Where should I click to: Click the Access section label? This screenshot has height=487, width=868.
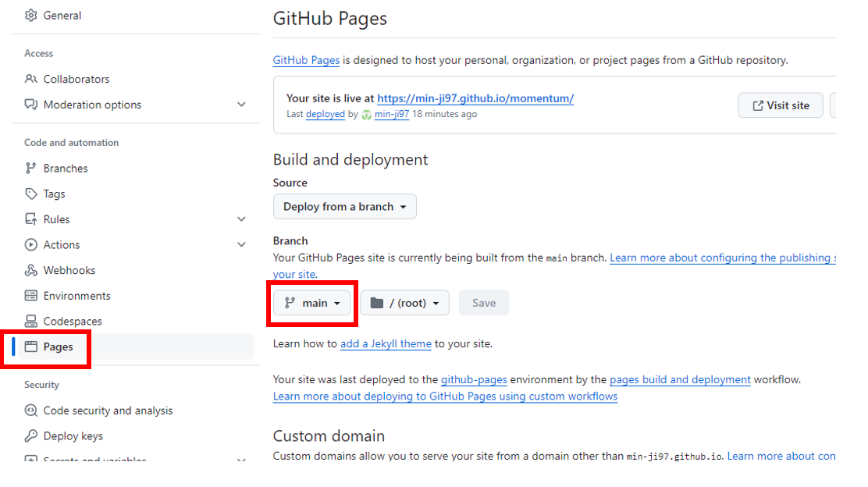[x=39, y=53]
